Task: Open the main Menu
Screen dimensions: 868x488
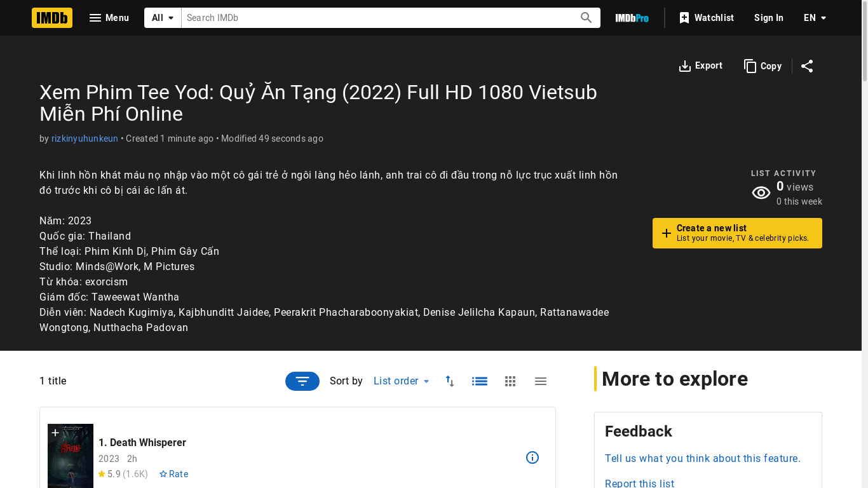Action: (109, 18)
